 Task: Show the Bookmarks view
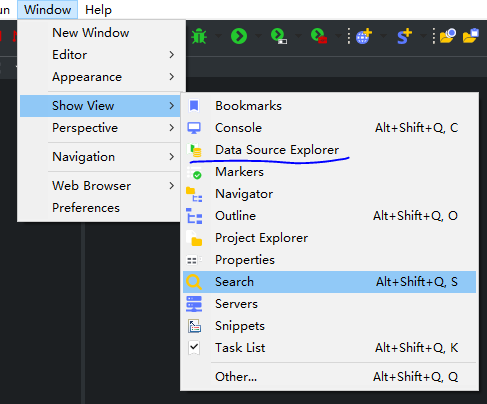tap(329, 106)
